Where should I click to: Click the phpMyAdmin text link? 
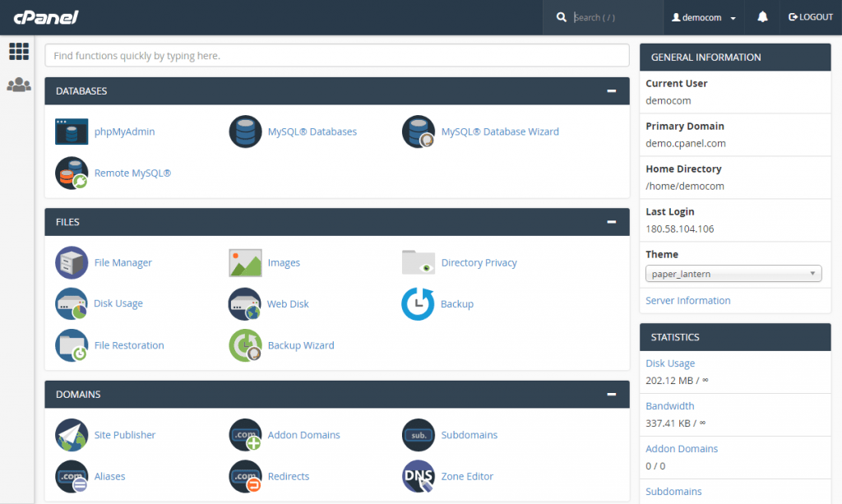click(x=125, y=132)
